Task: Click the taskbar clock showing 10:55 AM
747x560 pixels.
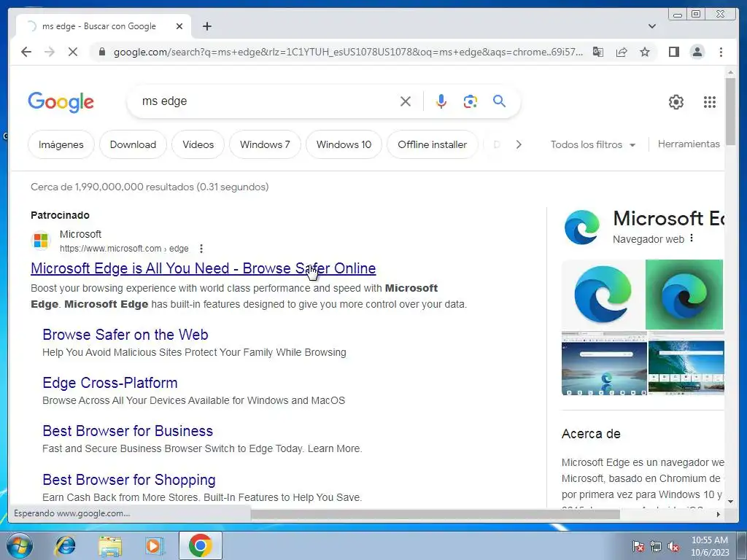Action: click(x=710, y=546)
